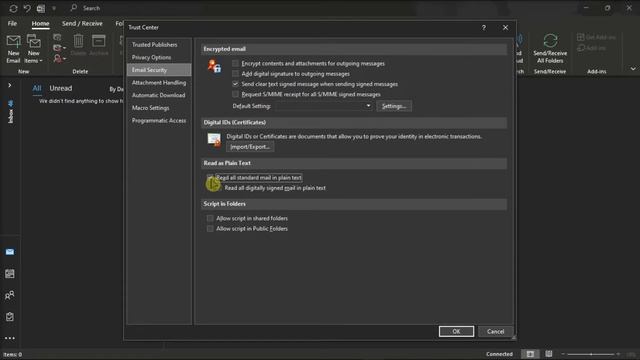Toggle Read all digitally signed mail in plain text
Viewport: 640px width, 360px height.
pyautogui.click(x=219, y=188)
